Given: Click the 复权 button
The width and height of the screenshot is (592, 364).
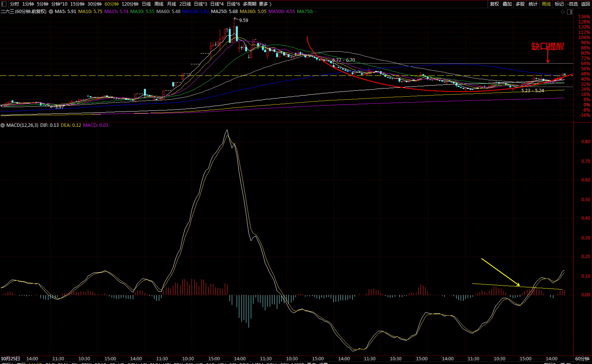Looking at the screenshot, I should pos(494,4).
